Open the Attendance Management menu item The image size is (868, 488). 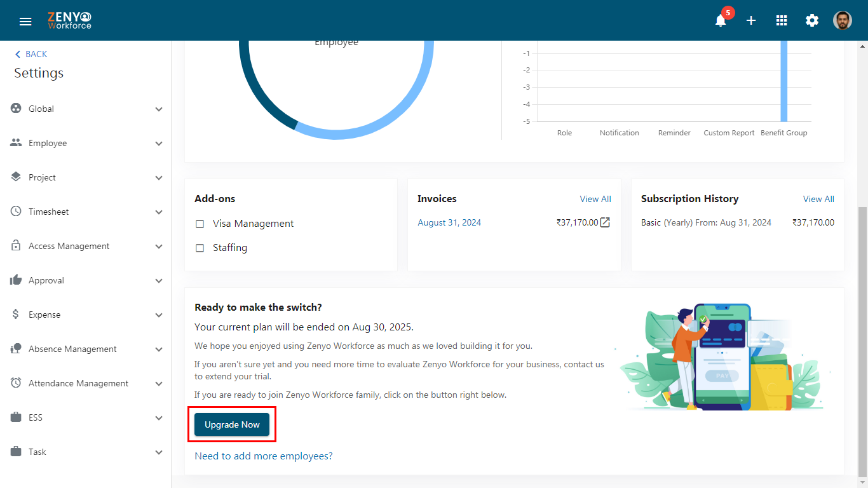(x=86, y=383)
